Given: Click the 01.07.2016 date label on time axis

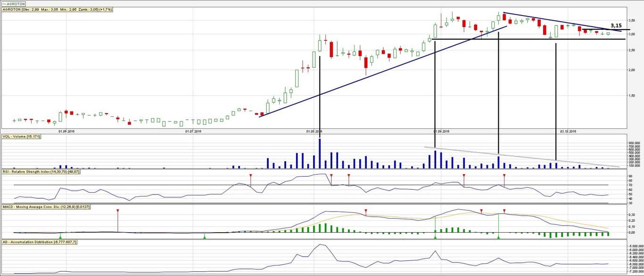Looking at the screenshot, I should coord(194,131).
